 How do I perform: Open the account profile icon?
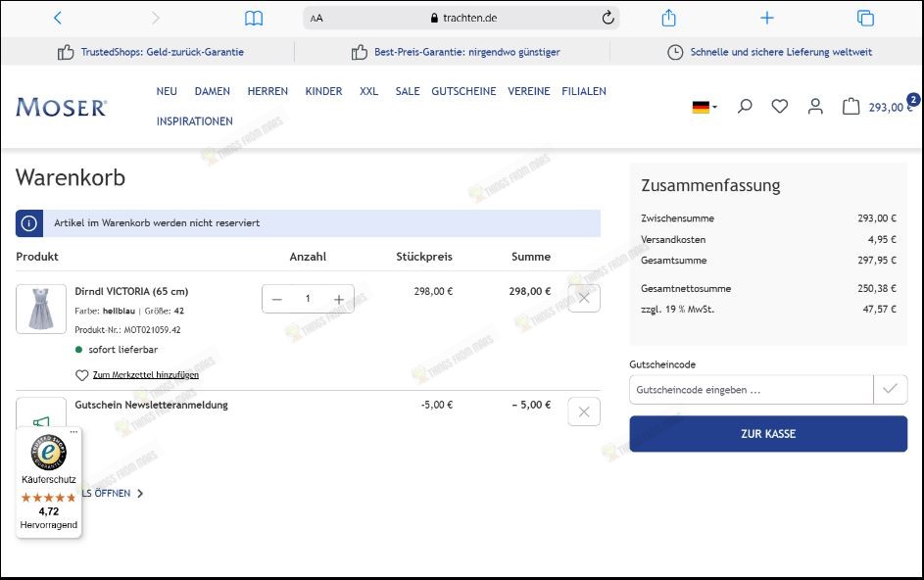(815, 107)
